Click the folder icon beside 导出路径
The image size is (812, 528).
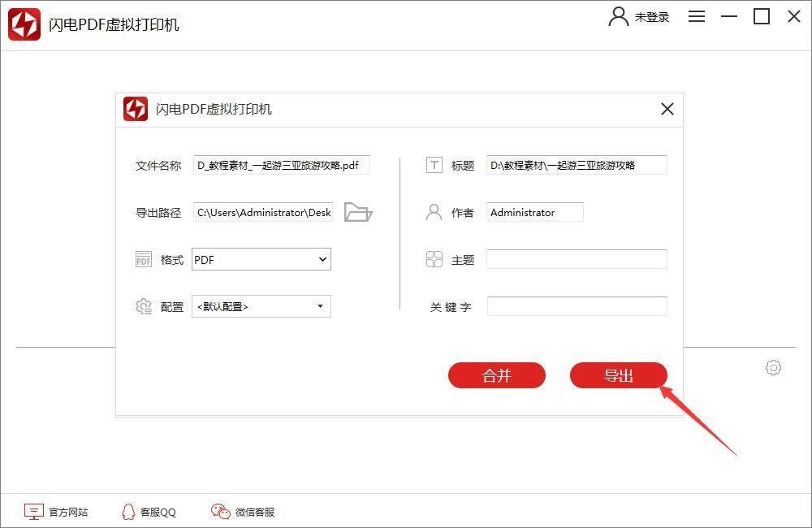pos(358,210)
